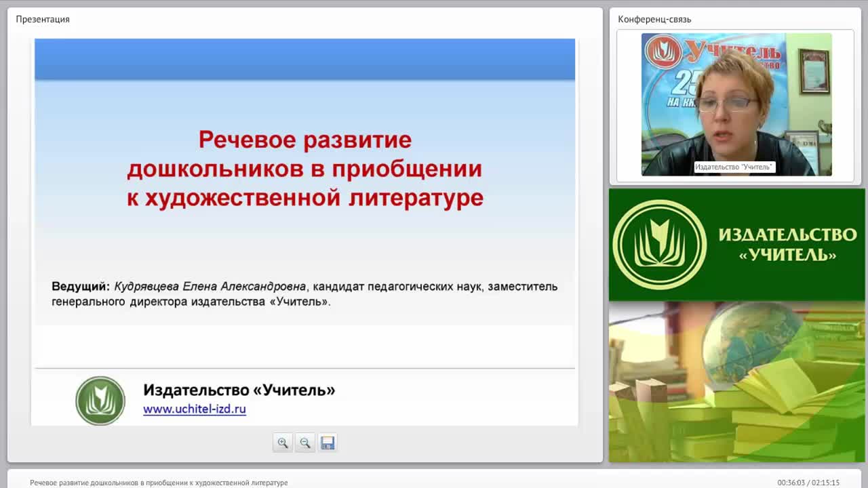Save the presentation with the floppy icon

click(328, 443)
